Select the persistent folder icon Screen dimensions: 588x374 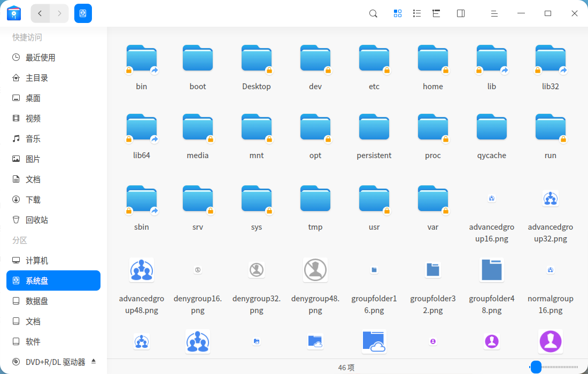pyautogui.click(x=374, y=127)
